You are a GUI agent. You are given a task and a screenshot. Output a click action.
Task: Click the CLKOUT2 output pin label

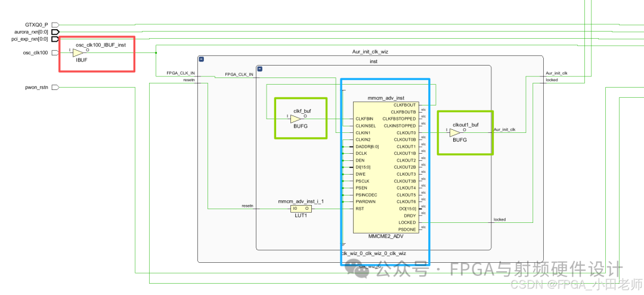coord(406,160)
